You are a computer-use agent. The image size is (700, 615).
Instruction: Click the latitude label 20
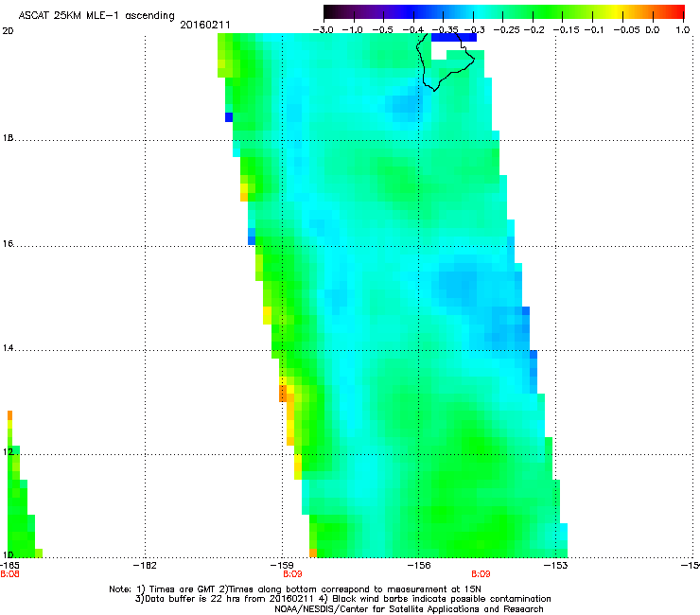pyautogui.click(x=8, y=31)
